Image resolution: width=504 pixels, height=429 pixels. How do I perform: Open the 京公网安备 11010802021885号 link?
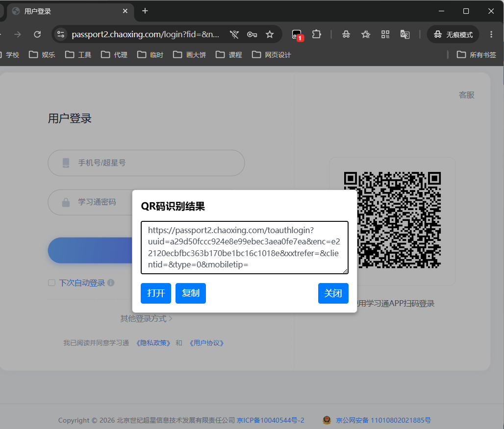383,420
